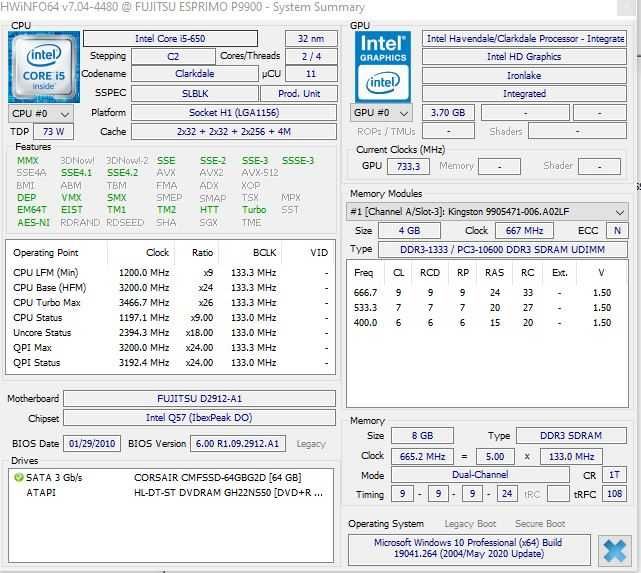
Task: Click the µCU value 11
Action: point(311,74)
